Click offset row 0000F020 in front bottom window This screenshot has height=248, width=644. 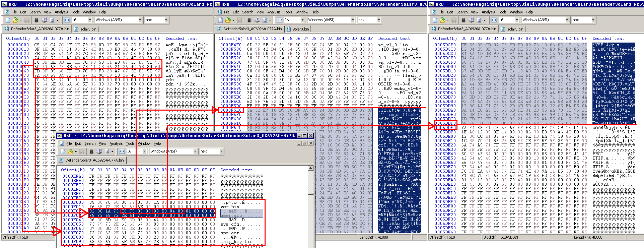pos(73,211)
